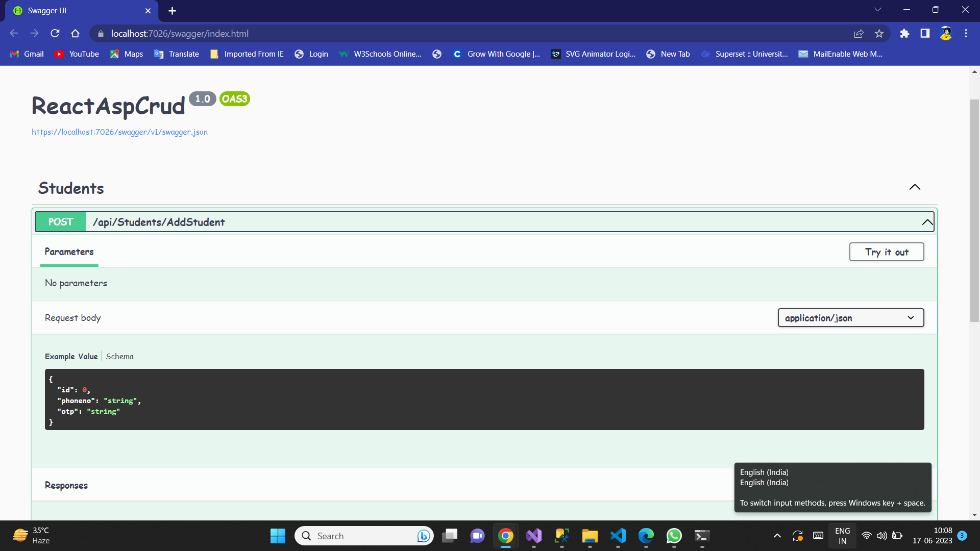Open browser side panel icon
This screenshot has height=551, width=980.
tap(925, 34)
